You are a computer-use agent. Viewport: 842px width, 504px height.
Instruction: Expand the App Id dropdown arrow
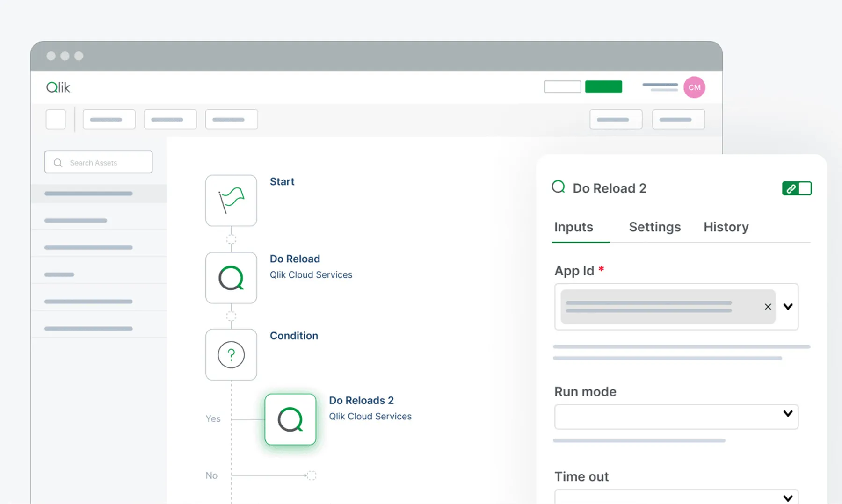pyautogui.click(x=788, y=307)
